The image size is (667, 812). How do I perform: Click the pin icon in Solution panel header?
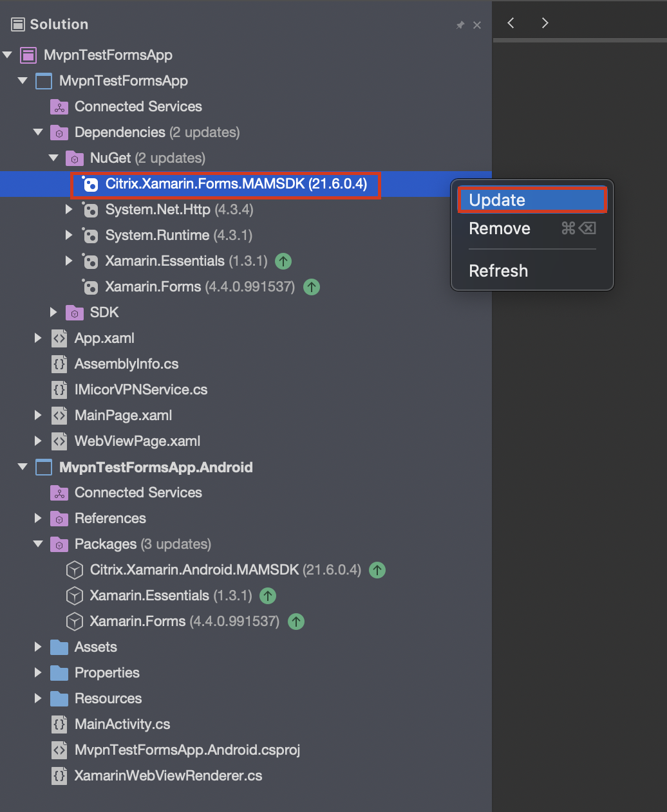(460, 25)
